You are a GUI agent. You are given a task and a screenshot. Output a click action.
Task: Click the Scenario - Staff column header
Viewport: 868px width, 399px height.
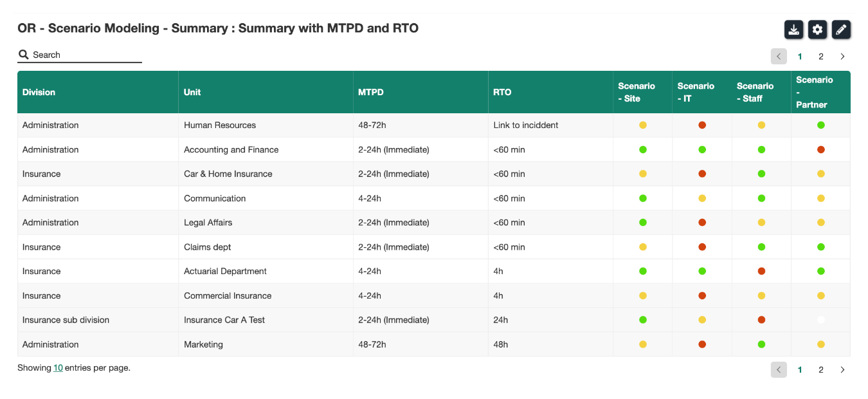pyautogui.click(x=761, y=92)
